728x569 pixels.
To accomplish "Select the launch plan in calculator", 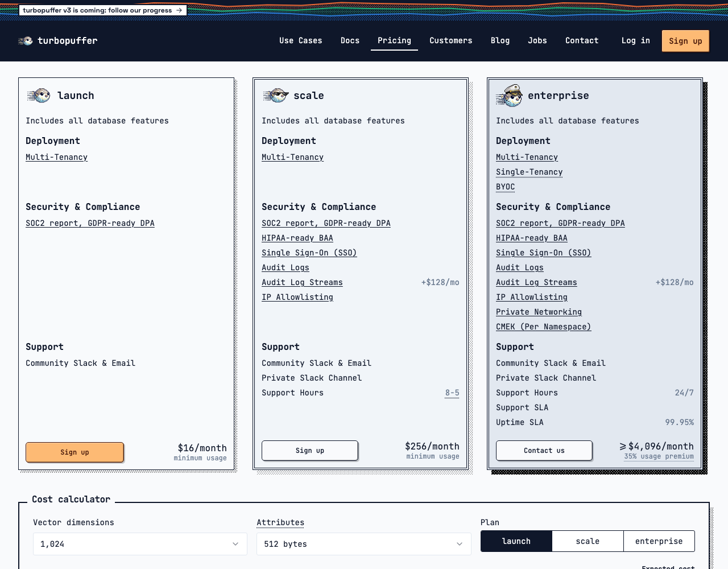I will 516,541.
